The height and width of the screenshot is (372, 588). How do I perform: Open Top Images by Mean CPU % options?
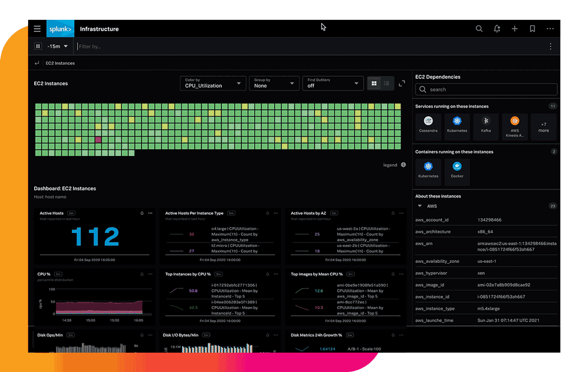401,274
